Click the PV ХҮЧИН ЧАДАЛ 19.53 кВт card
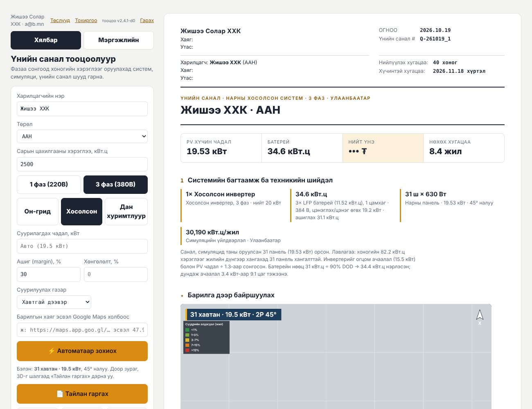 (221, 148)
